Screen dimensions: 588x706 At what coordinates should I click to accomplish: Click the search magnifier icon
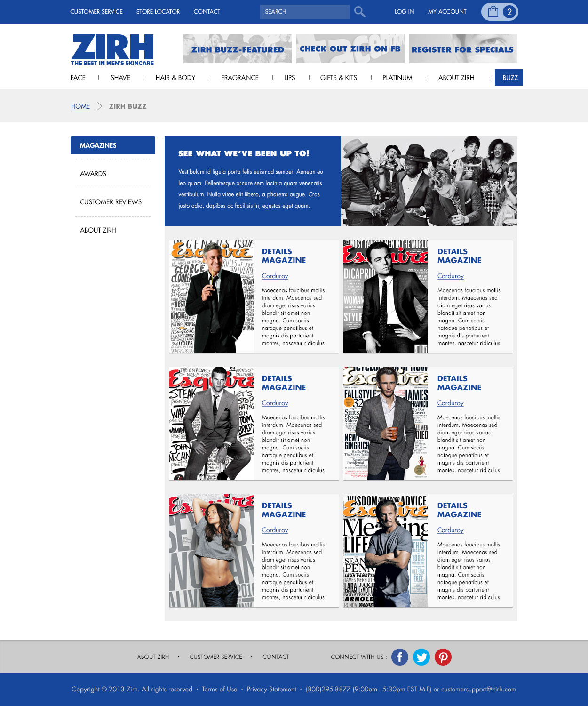pos(360,12)
